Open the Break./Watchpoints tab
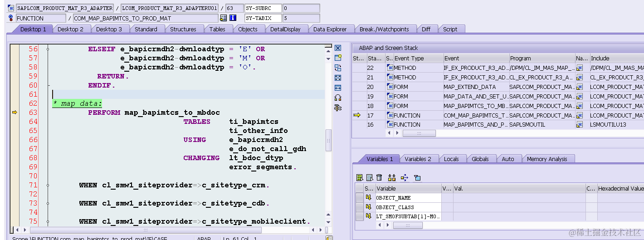 click(384, 29)
